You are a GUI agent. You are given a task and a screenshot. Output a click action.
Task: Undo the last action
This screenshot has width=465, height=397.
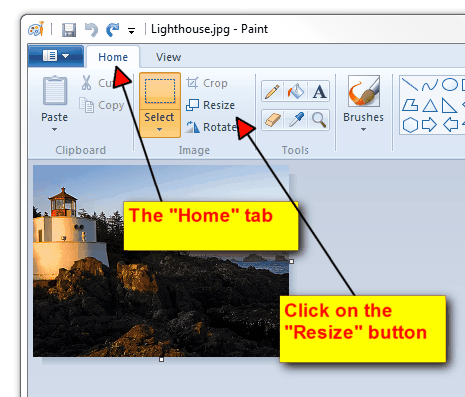click(91, 30)
